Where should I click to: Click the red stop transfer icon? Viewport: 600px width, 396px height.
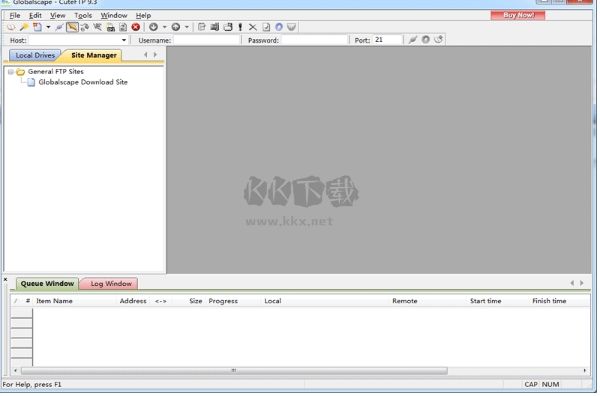tap(136, 27)
